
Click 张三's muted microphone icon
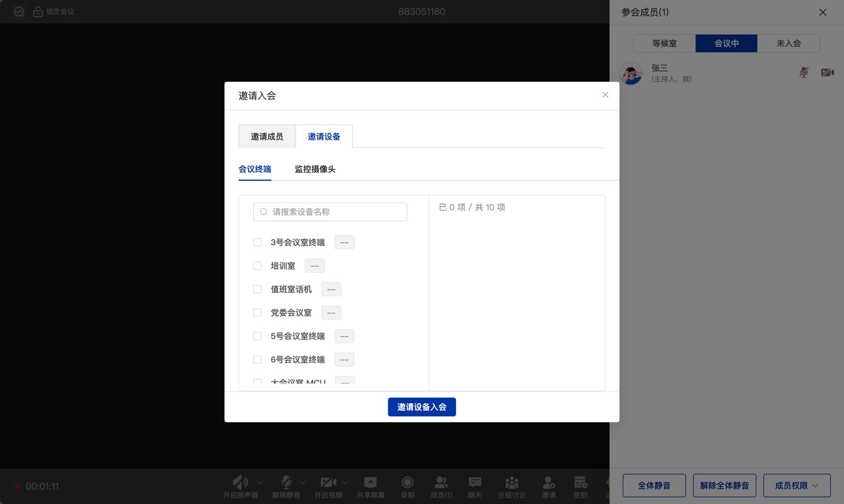(804, 72)
